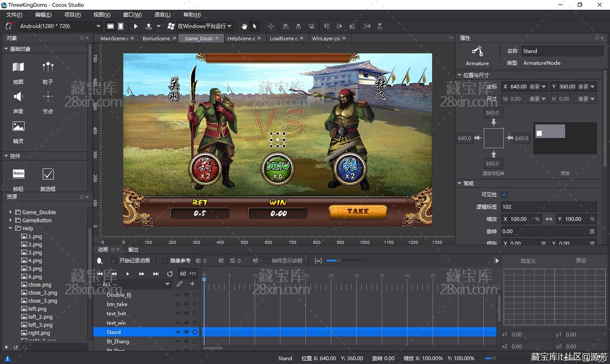
Task: Open the 视图(V) menu
Action: pyautogui.click(x=102, y=15)
